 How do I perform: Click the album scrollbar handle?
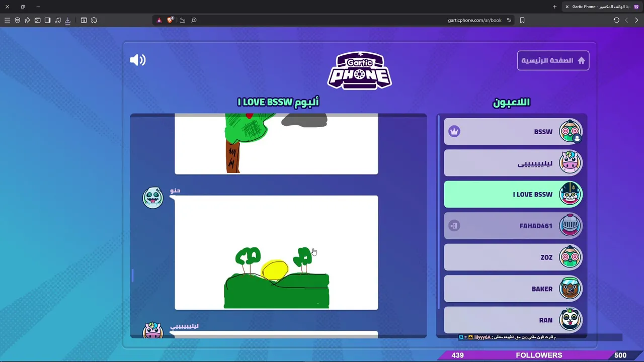point(133,276)
